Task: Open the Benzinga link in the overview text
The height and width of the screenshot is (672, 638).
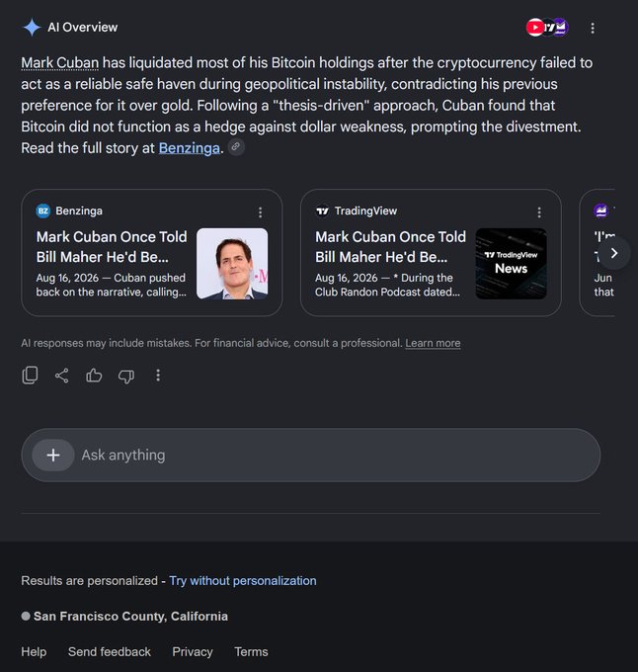Action: tap(189, 148)
